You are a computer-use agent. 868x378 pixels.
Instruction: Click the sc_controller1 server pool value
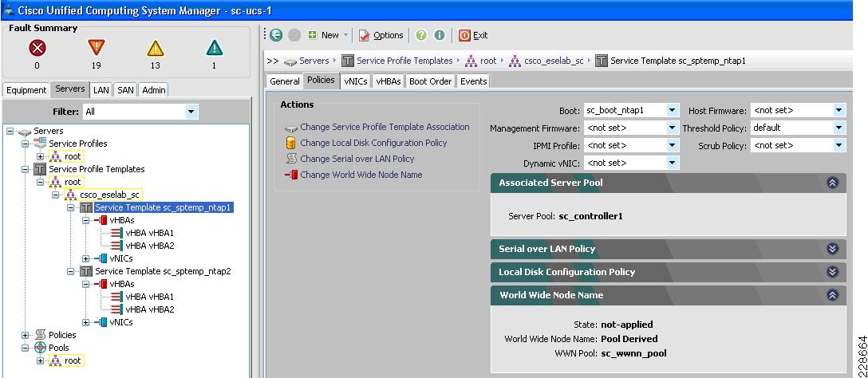tap(591, 216)
